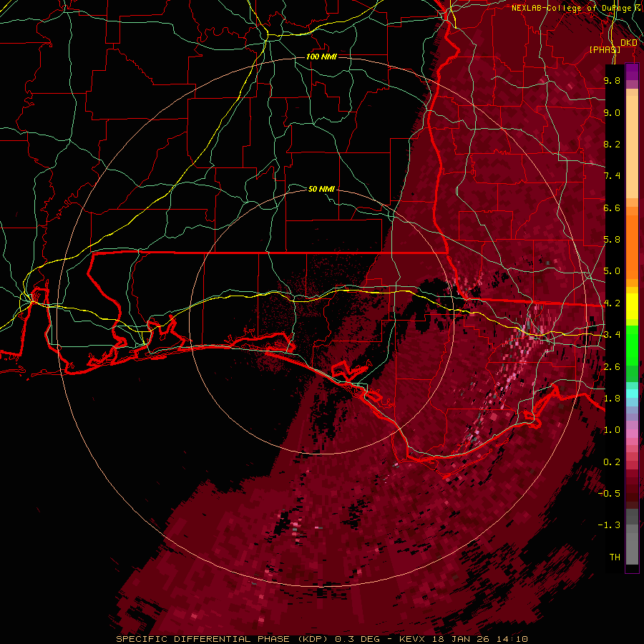
Task: Pick the cyan segment of the color bar
Action: click(632, 393)
